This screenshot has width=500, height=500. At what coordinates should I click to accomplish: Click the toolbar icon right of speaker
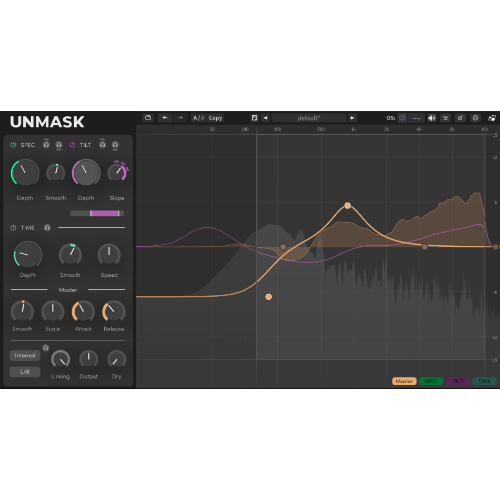click(x=445, y=118)
